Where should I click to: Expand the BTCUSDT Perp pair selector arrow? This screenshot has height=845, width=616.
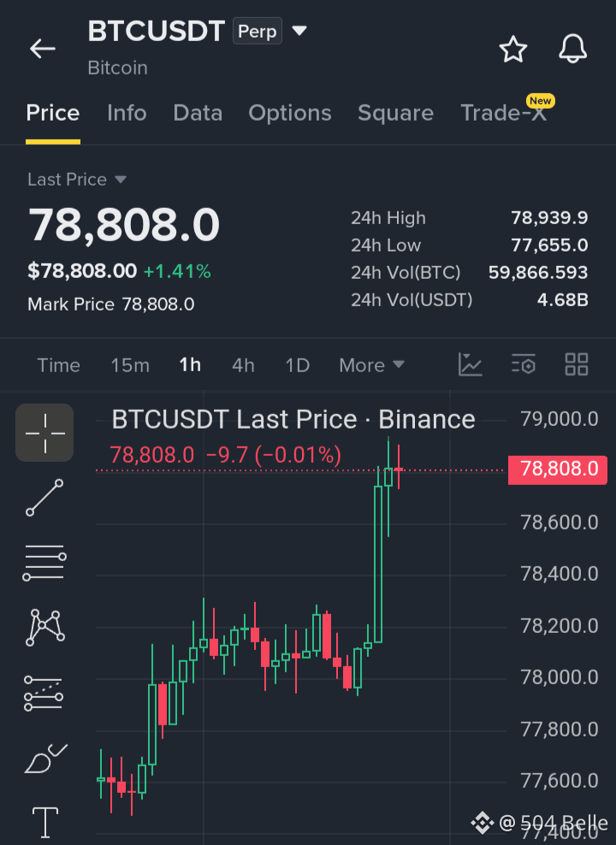(x=299, y=31)
